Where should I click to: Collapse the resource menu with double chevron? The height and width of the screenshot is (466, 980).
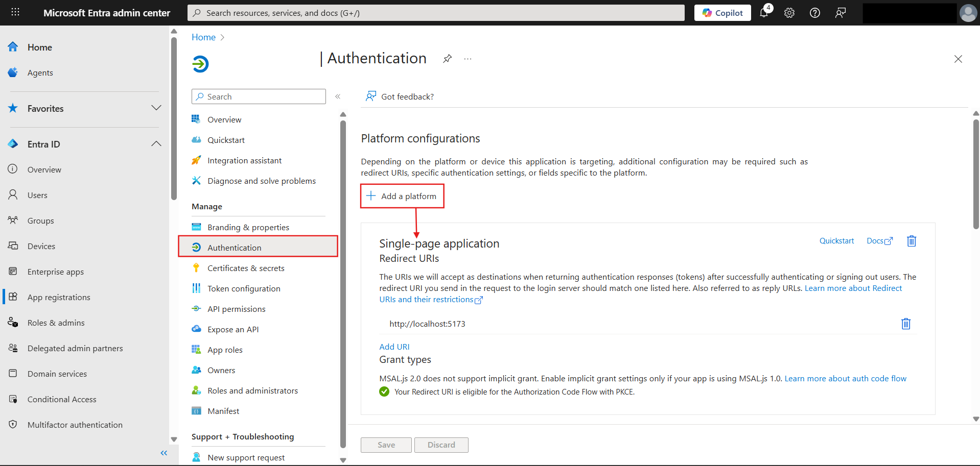coord(338,96)
